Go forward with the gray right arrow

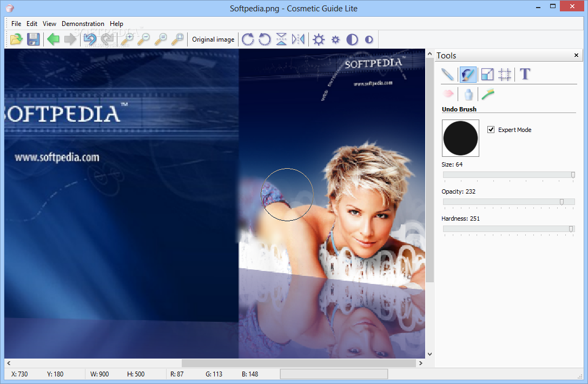coord(70,39)
